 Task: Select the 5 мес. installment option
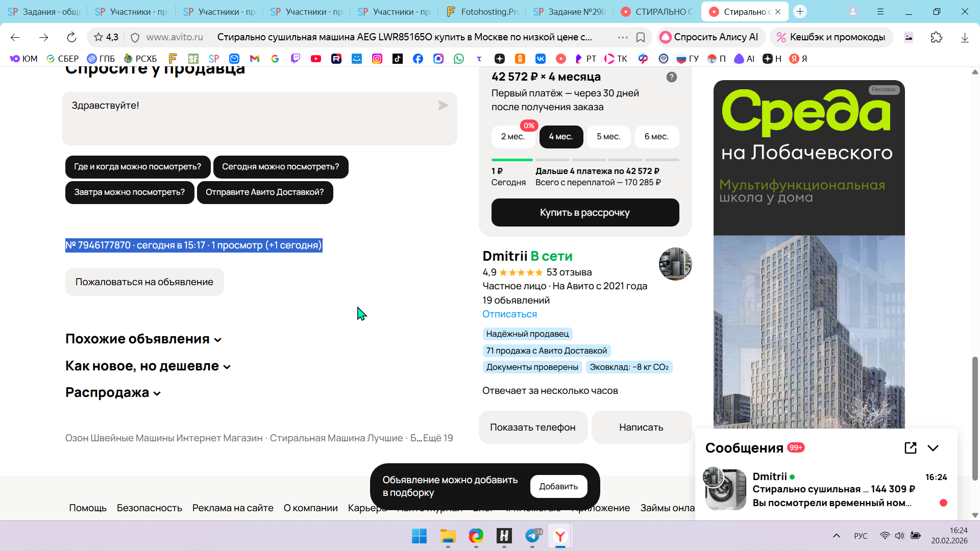point(608,137)
